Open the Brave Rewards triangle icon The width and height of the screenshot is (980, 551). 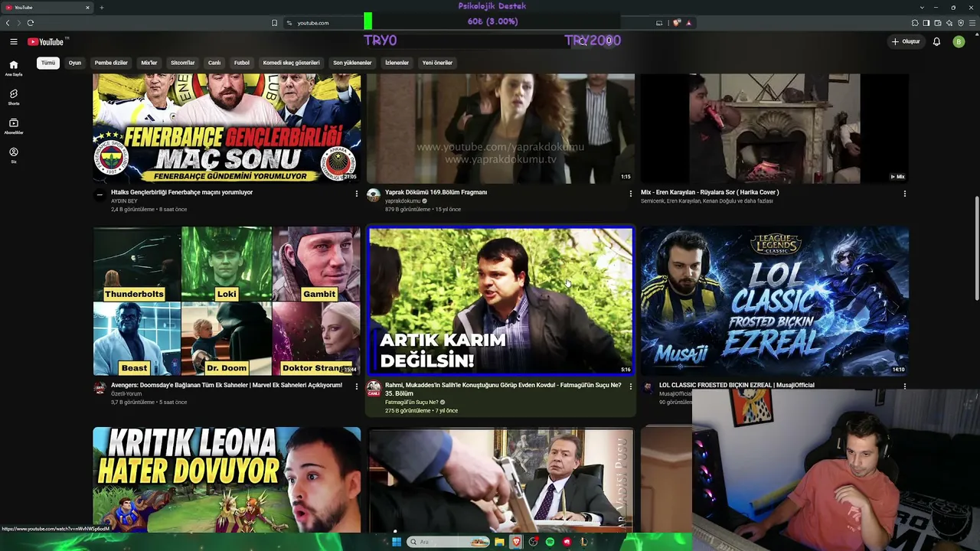(688, 23)
